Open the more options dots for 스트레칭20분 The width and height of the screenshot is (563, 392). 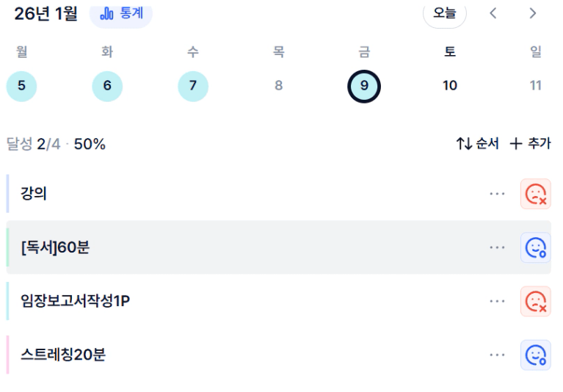point(497,355)
